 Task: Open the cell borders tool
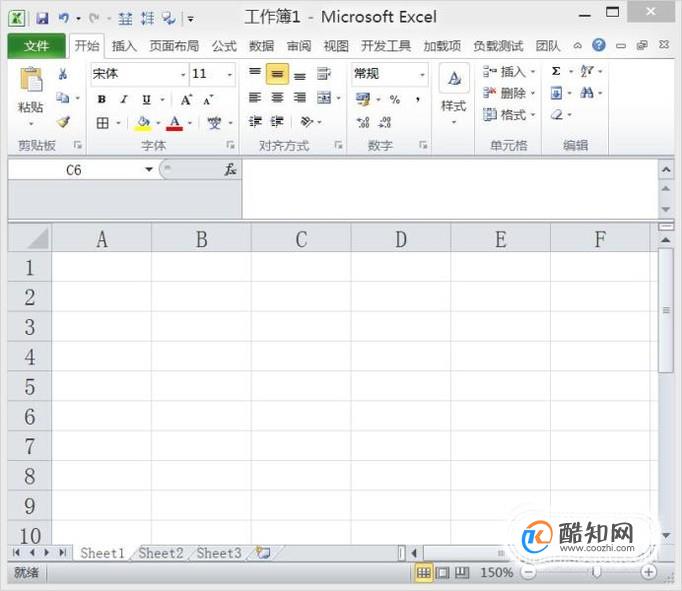pos(103,123)
